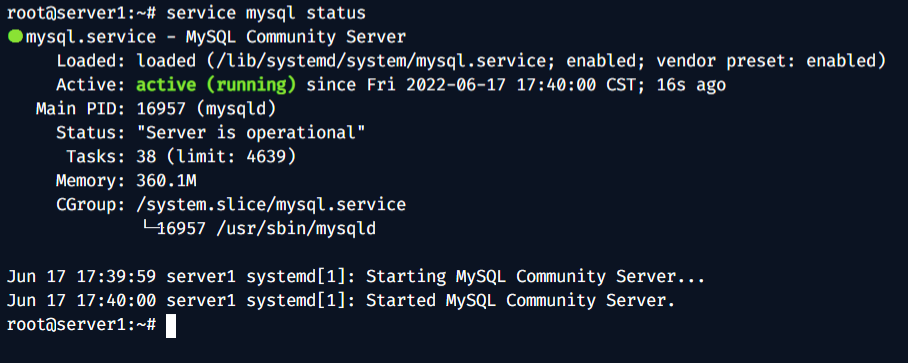This screenshot has height=363, width=908.
Task: Click the '16s ago' uptime text
Action: [691, 86]
